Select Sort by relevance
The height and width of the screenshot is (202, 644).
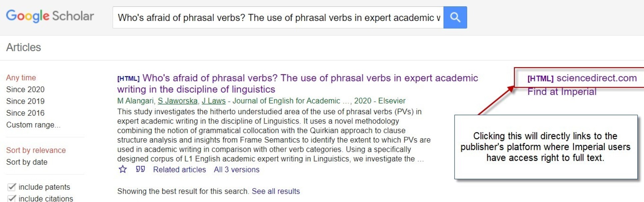(36, 150)
